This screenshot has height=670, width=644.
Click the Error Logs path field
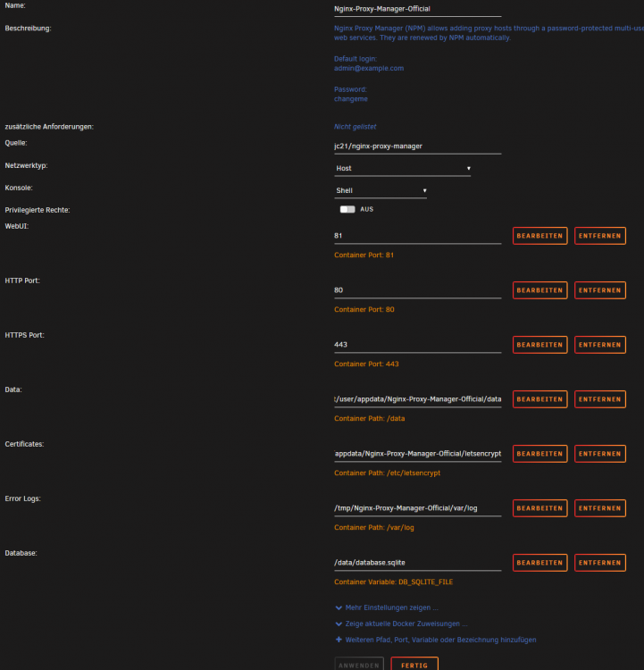tap(417, 508)
